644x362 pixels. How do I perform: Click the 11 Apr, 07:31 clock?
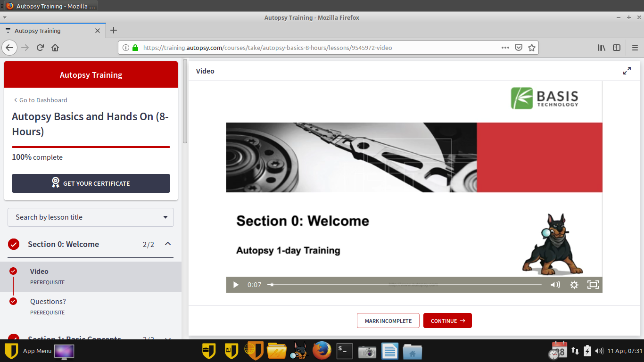(x=625, y=351)
